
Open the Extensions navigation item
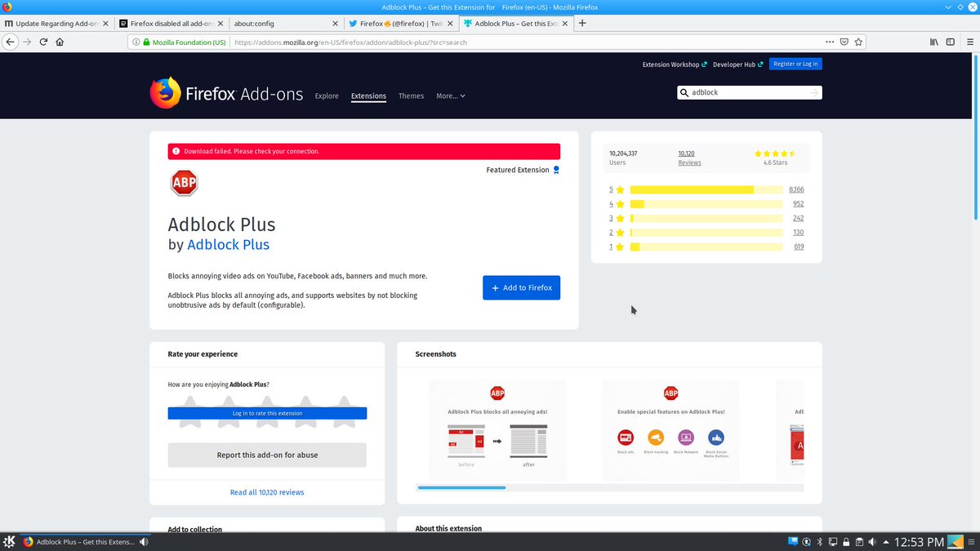click(x=368, y=96)
